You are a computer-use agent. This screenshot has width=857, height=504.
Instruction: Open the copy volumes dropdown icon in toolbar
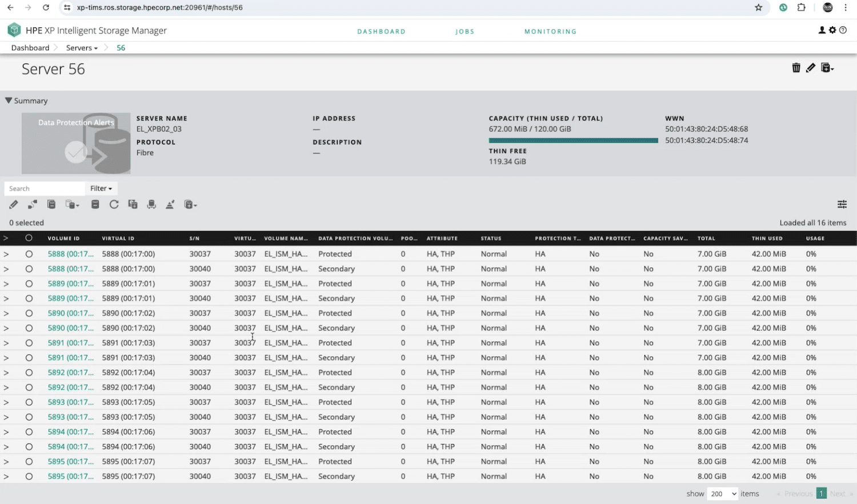click(72, 204)
